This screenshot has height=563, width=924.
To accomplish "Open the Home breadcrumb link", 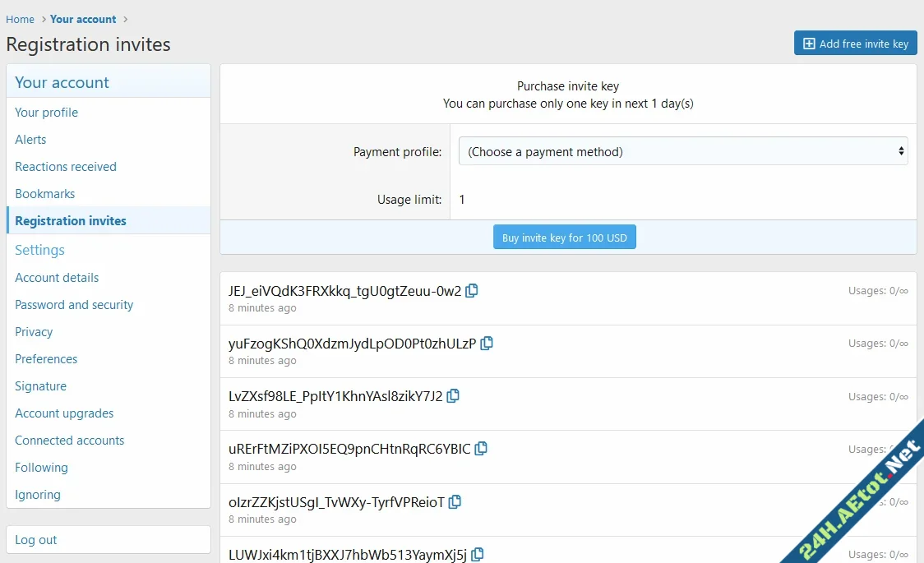I will pyautogui.click(x=20, y=19).
